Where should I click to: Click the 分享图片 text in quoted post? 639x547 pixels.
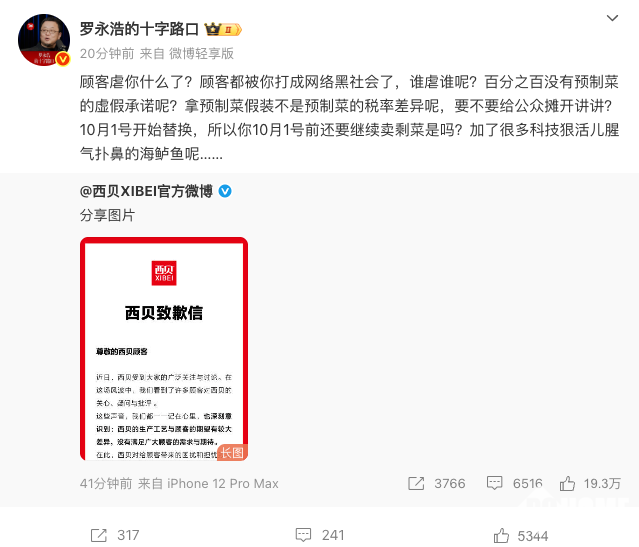tap(107, 215)
